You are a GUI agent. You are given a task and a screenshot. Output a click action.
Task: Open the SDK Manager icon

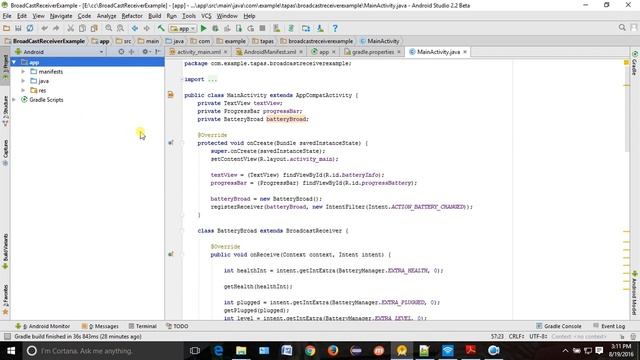point(320,28)
